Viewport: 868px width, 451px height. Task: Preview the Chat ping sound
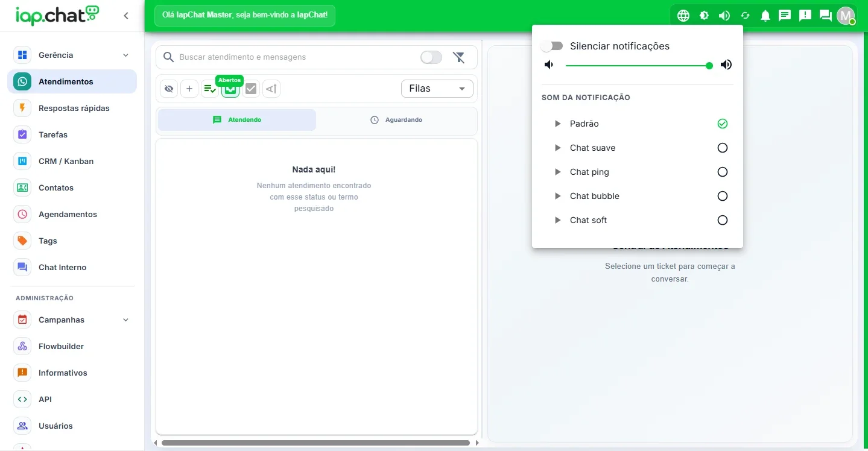[x=557, y=172]
